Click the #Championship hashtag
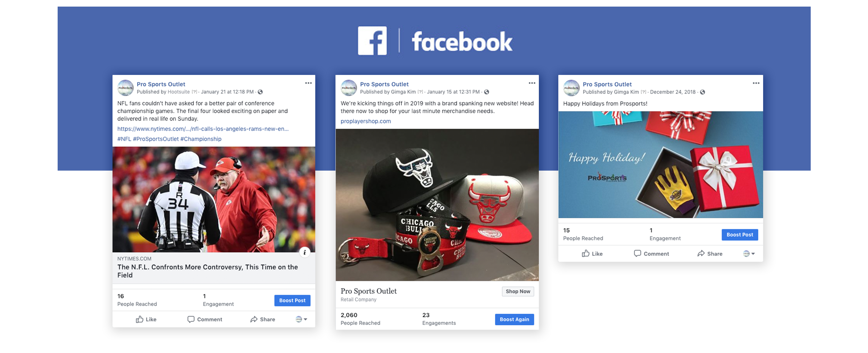 201,139
